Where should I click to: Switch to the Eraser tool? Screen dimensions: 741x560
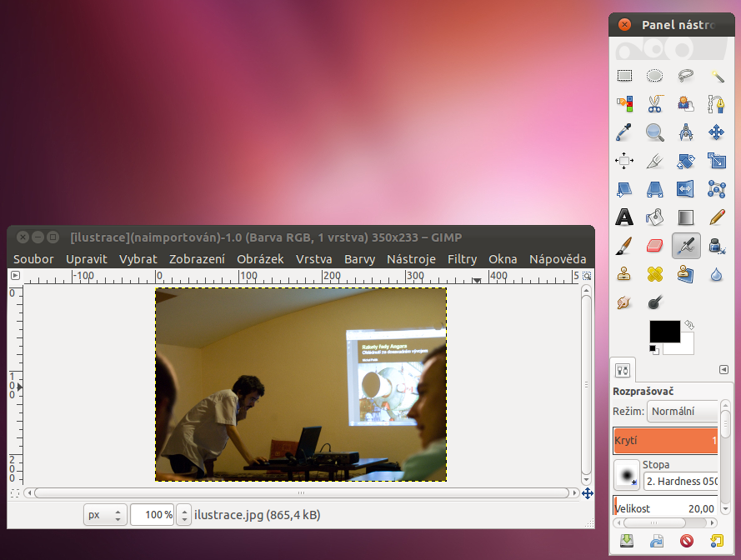coord(655,246)
